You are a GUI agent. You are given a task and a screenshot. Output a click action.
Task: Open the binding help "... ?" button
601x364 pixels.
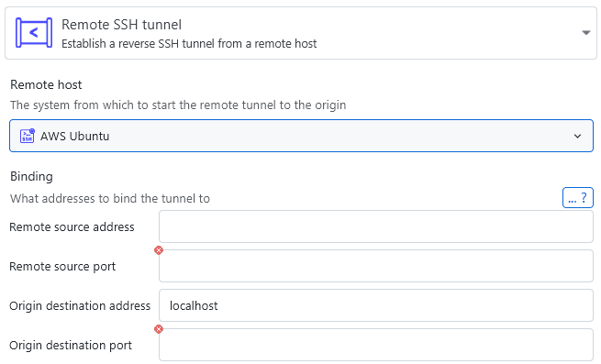click(578, 198)
